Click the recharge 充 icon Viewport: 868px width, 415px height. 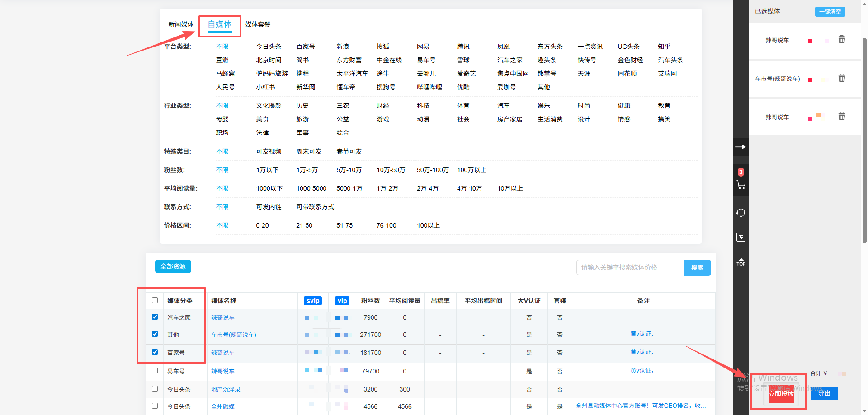741,237
